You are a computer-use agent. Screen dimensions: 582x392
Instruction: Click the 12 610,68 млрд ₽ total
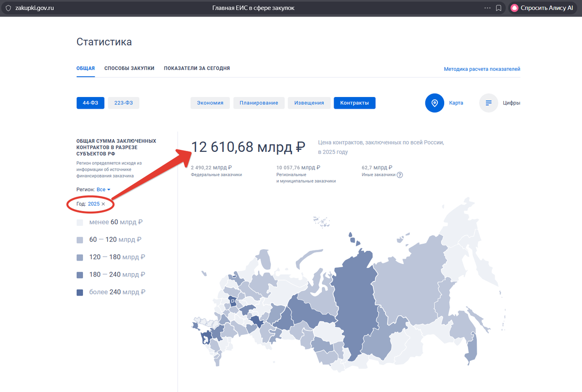point(248,147)
